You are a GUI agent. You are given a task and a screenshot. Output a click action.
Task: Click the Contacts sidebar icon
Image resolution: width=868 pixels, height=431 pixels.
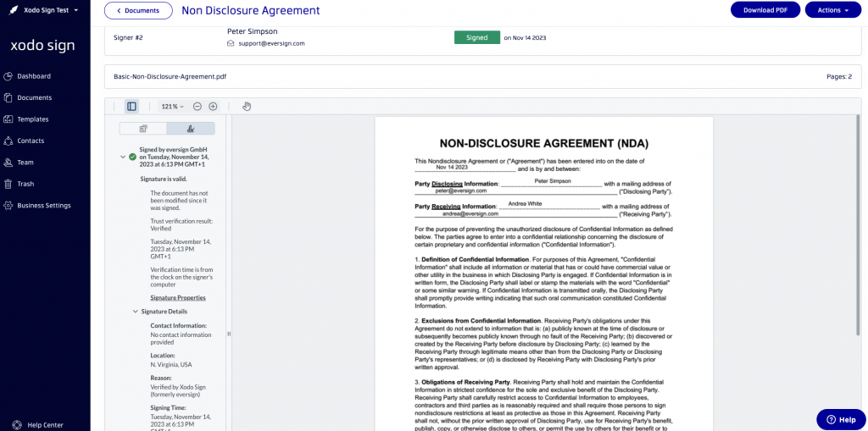tap(8, 141)
